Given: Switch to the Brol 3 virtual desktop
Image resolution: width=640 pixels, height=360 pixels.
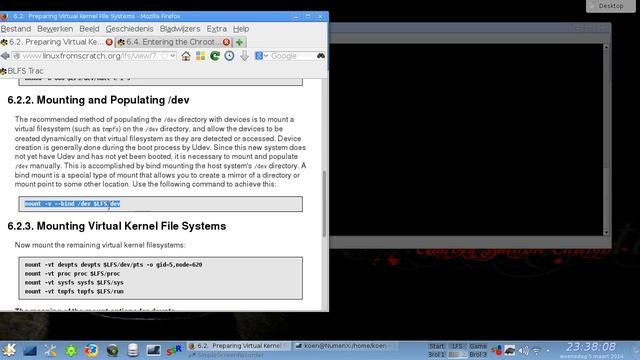Looking at the screenshot, I should pos(478,354).
